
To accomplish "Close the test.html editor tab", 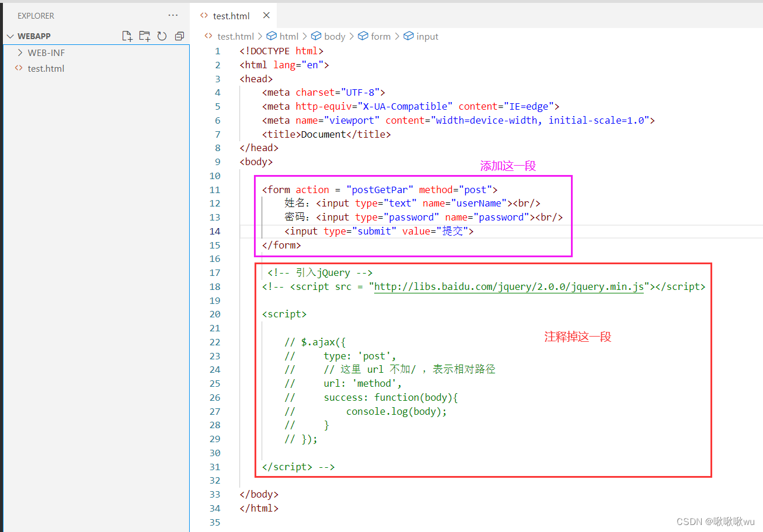I will point(266,16).
